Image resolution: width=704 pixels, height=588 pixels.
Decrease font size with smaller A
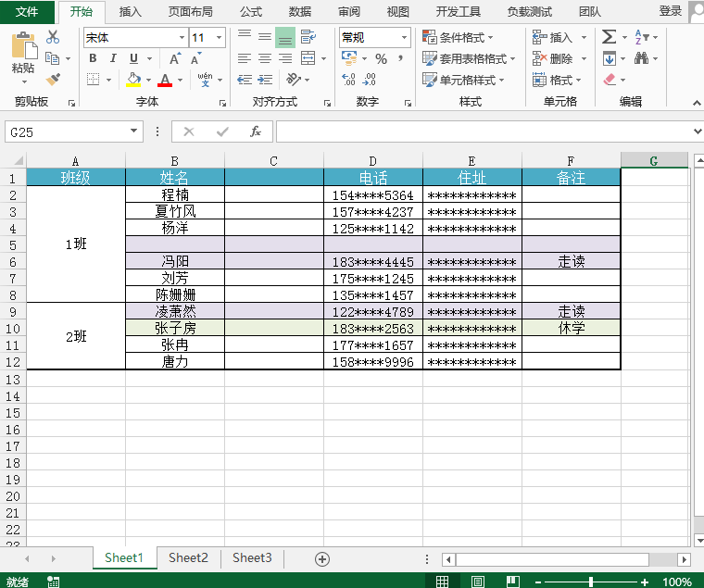(196, 58)
